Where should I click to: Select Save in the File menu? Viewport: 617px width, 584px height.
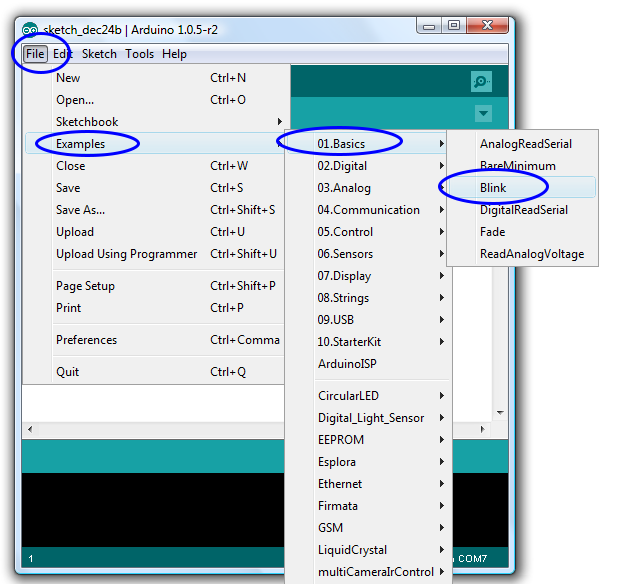pyautogui.click(x=156, y=188)
